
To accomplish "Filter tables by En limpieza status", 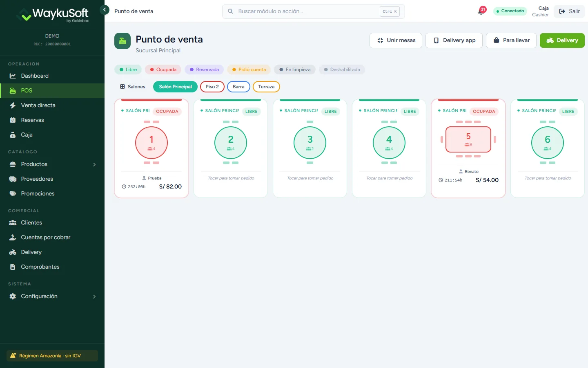I will (295, 70).
